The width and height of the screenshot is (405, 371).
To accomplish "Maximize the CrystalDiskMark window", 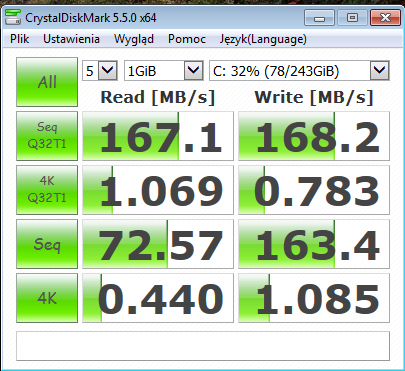I will pos(352,17).
